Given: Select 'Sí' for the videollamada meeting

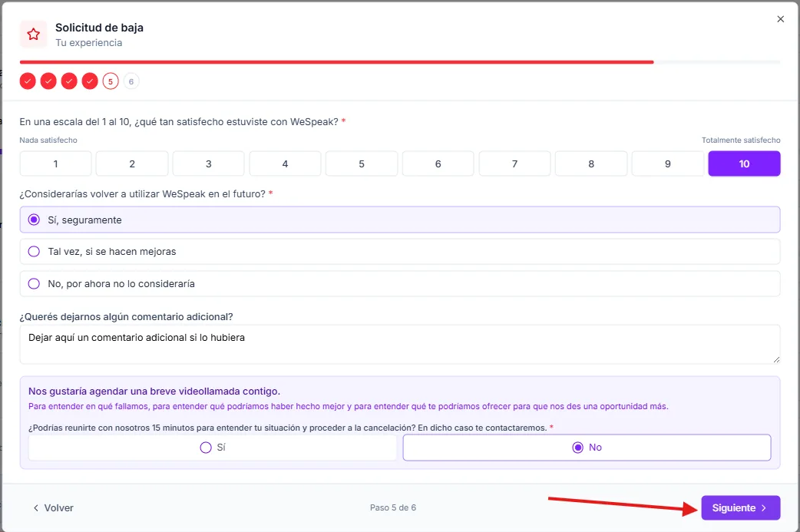Looking at the screenshot, I should click(212, 448).
